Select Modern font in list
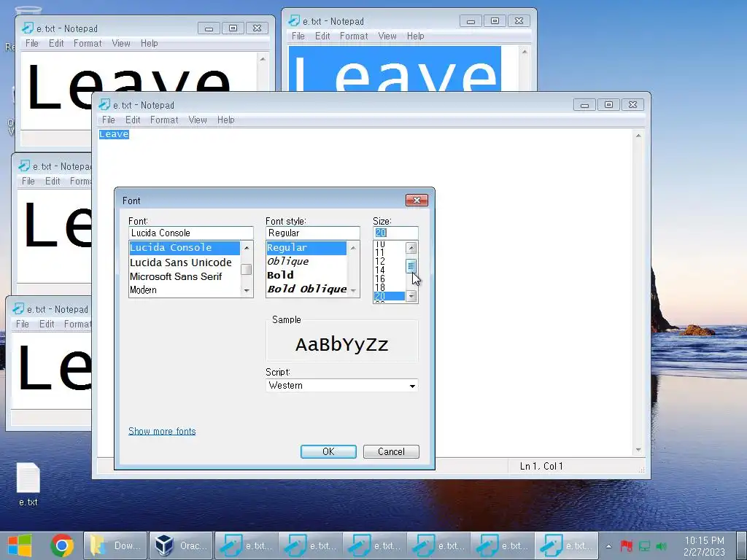The image size is (747, 560). pos(144,289)
